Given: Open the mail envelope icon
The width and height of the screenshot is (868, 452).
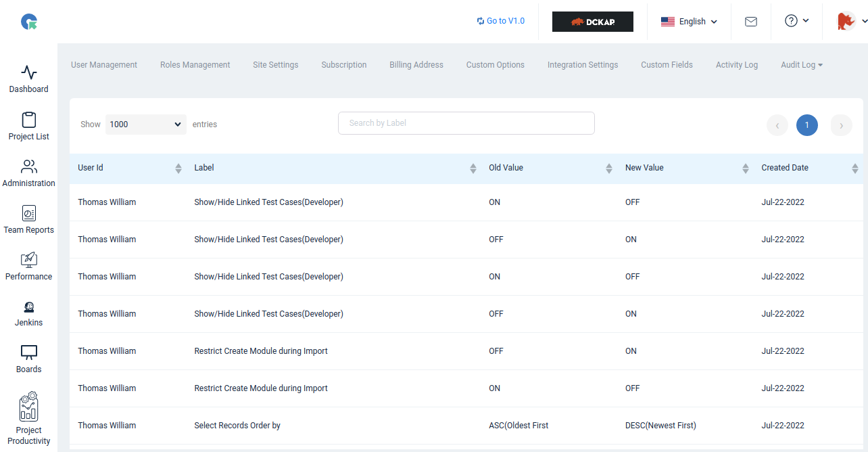Looking at the screenshot, I should (750, 22).
